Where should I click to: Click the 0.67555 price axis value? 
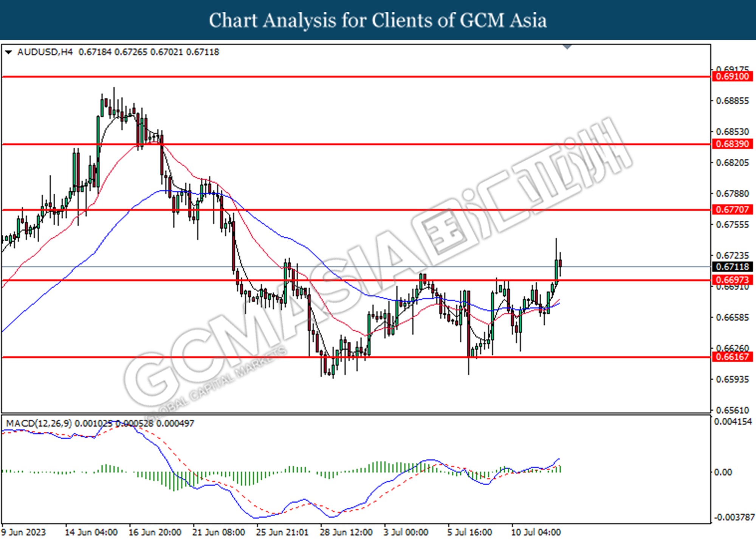[732, 225]
